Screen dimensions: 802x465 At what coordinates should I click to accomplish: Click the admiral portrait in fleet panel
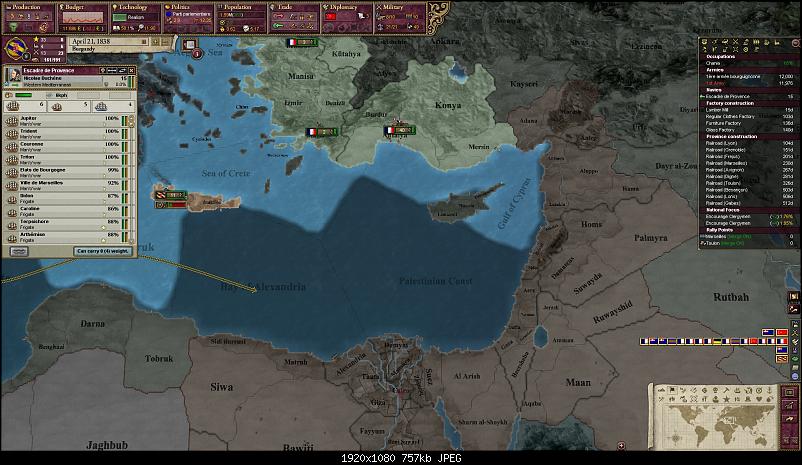(13, 76)
